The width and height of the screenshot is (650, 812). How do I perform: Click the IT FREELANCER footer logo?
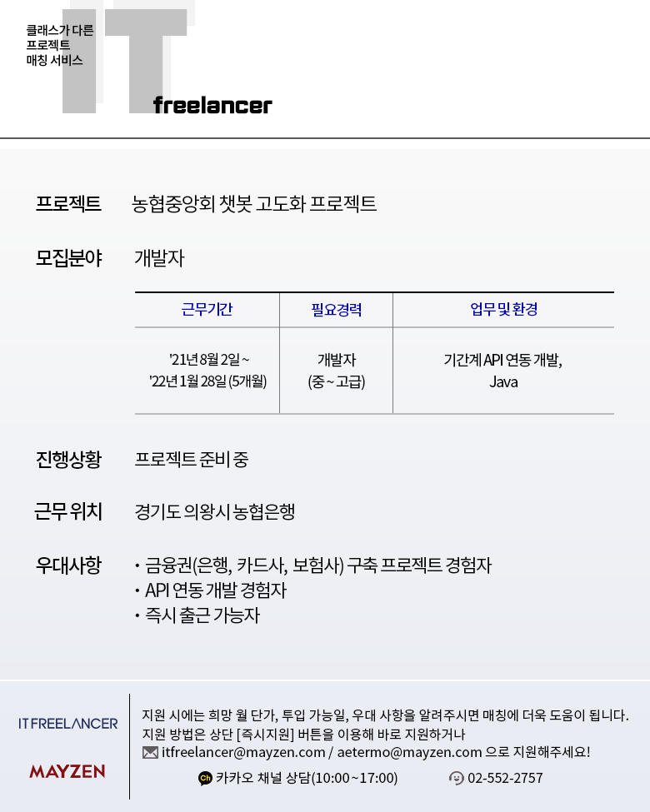click(67, 724)
